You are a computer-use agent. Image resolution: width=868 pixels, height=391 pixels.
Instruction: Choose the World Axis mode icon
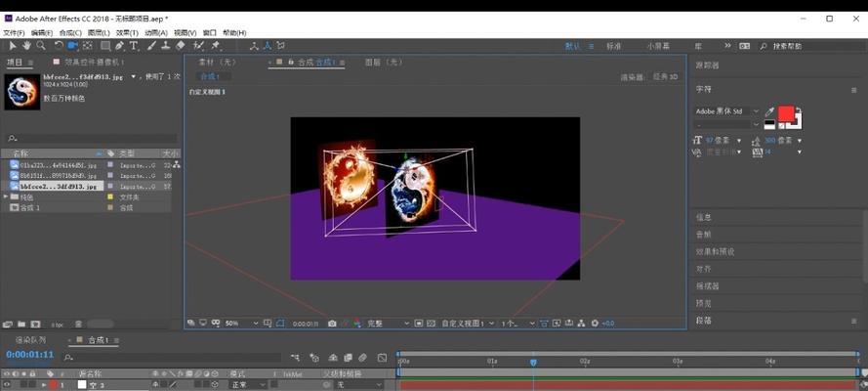(x=268, y=46)
